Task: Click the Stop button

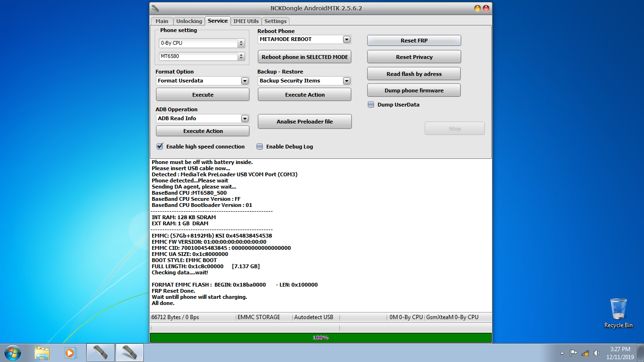Action: point(454,129)
